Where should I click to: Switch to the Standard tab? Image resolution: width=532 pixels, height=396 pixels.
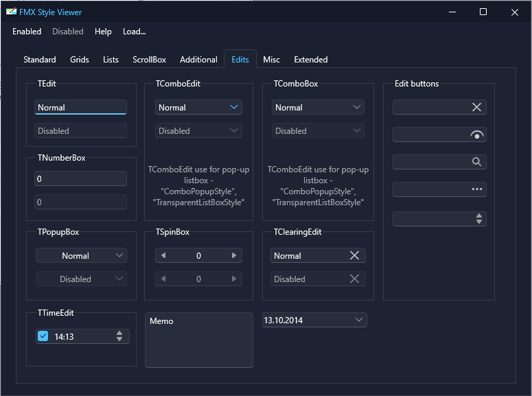click(x=40, y=60)
